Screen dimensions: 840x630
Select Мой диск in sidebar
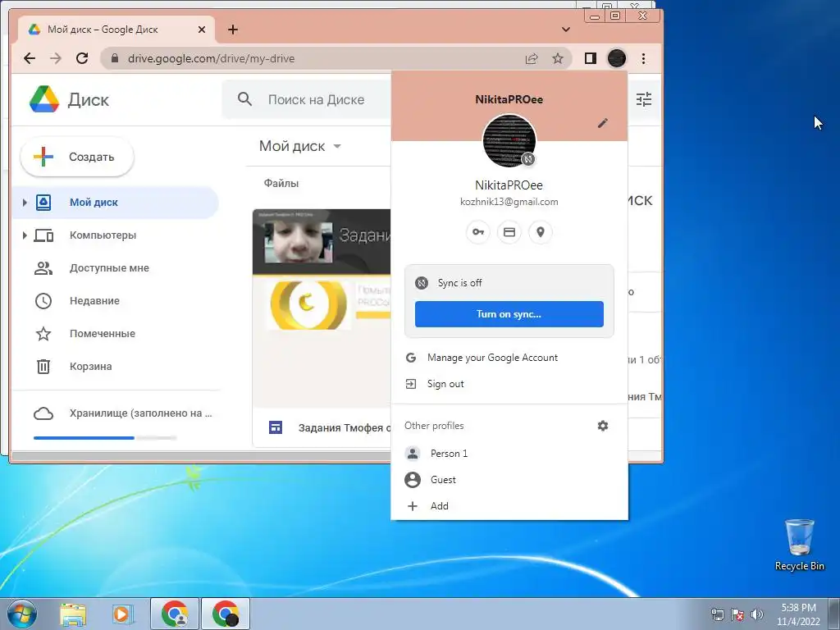click(115, 203)
